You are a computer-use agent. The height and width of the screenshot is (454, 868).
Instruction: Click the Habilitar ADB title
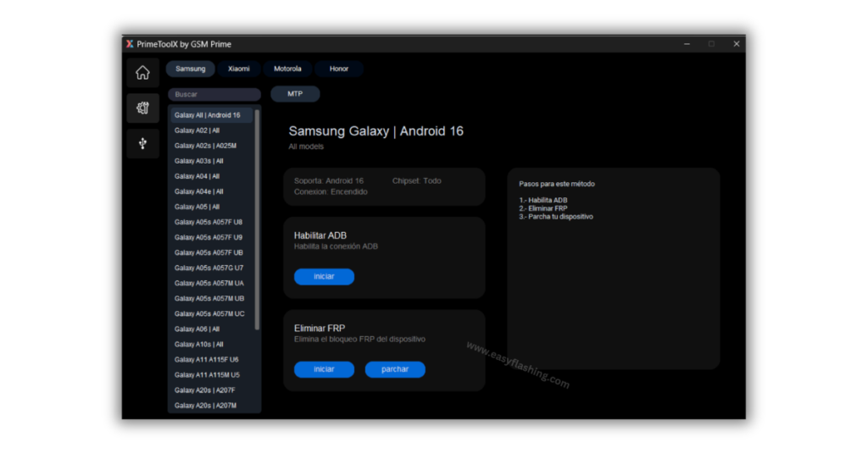pos(320,235)
